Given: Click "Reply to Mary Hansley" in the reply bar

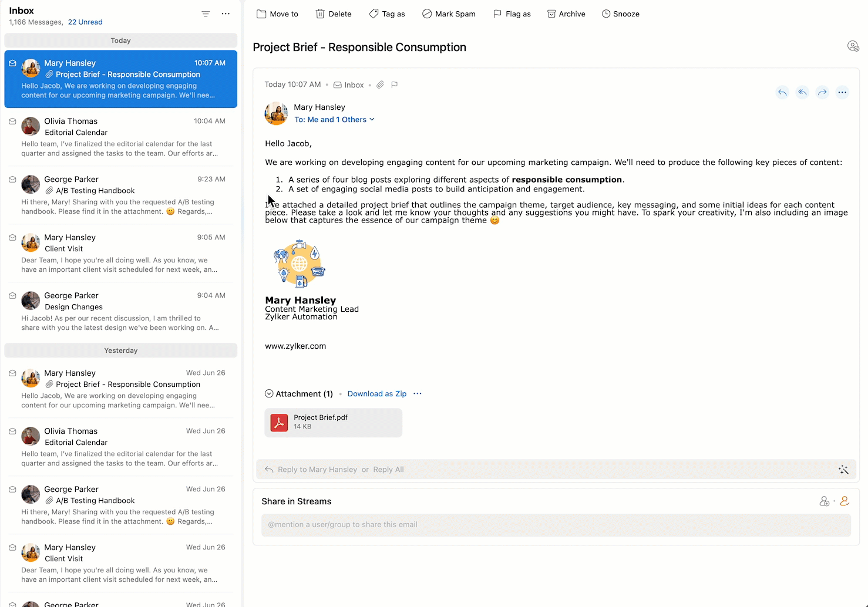Looking at the screenshot, I should [x=317, y=470].
